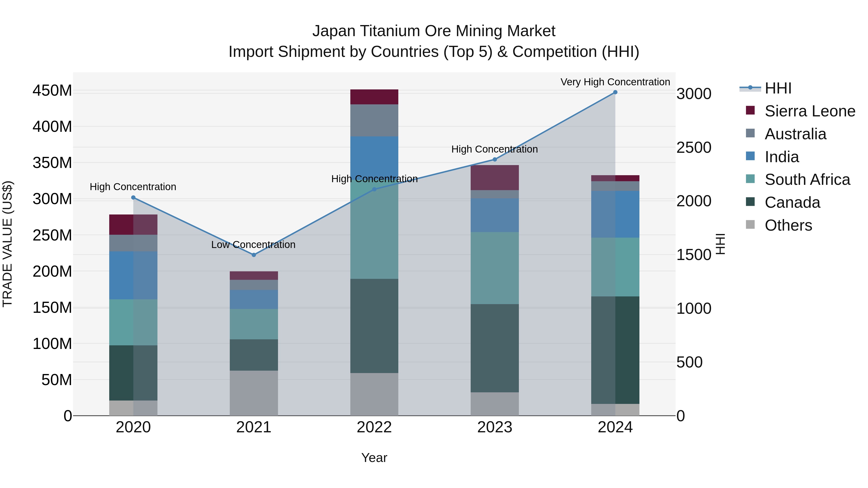Click the 2022 HHI point on line
The image size is (868, 488).
click(x=374, y=189)
